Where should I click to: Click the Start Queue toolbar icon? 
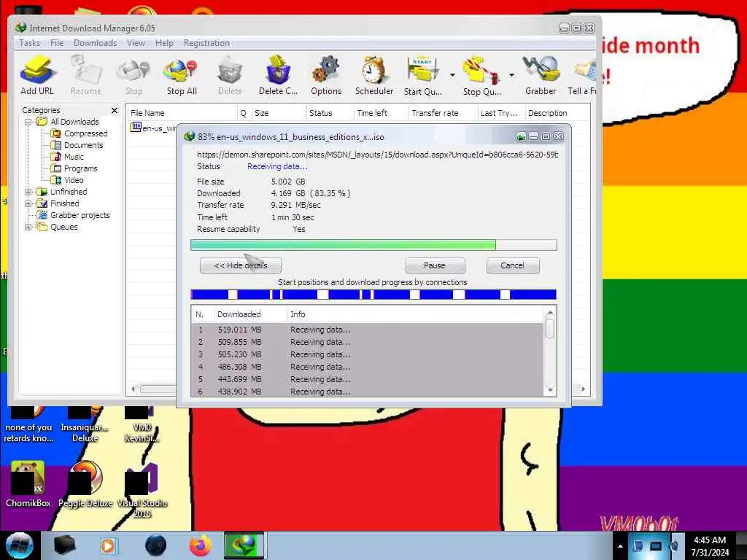[x=423, y=75]
